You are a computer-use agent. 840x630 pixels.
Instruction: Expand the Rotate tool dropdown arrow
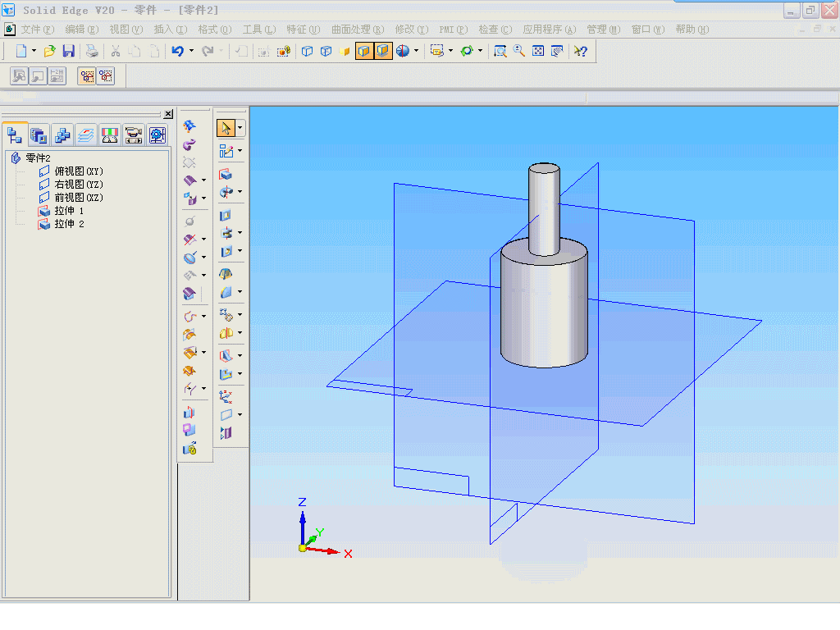(x=480, y=51)
